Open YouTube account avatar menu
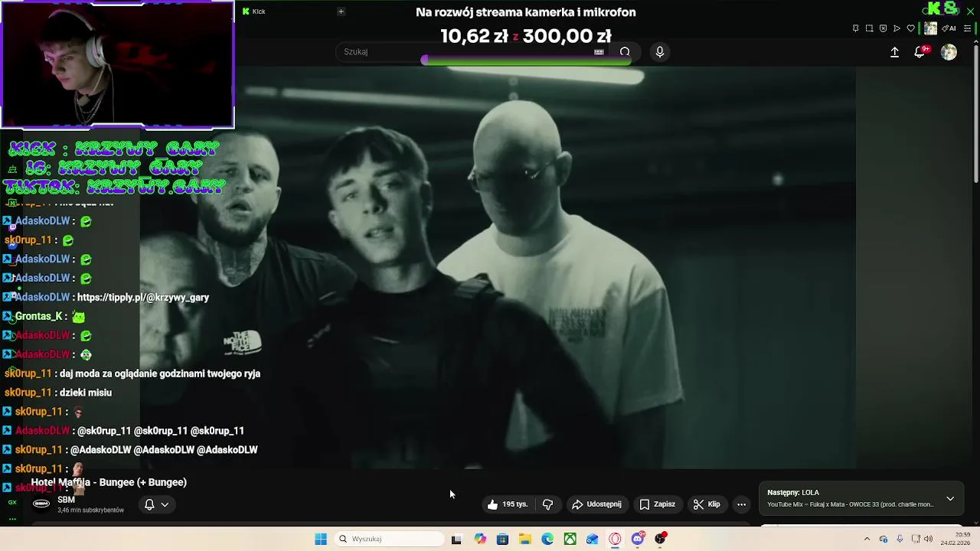The image size is (980, 551). pos(949,52)
